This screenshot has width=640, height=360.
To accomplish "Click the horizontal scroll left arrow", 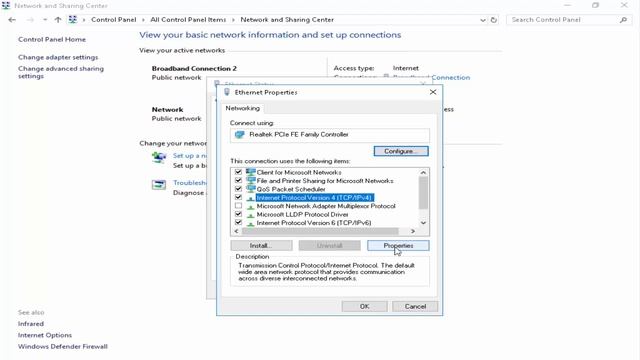I will point(236,231).
